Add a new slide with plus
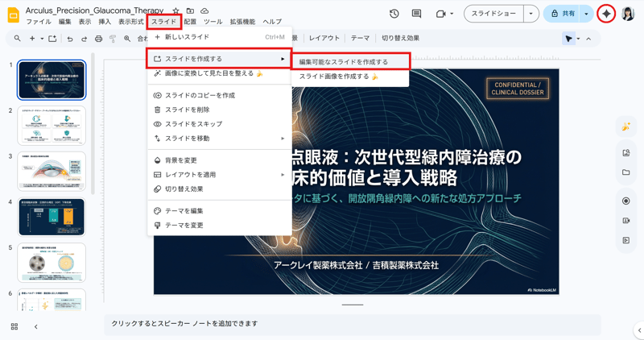The image size is (644, 340). (32, 38)
